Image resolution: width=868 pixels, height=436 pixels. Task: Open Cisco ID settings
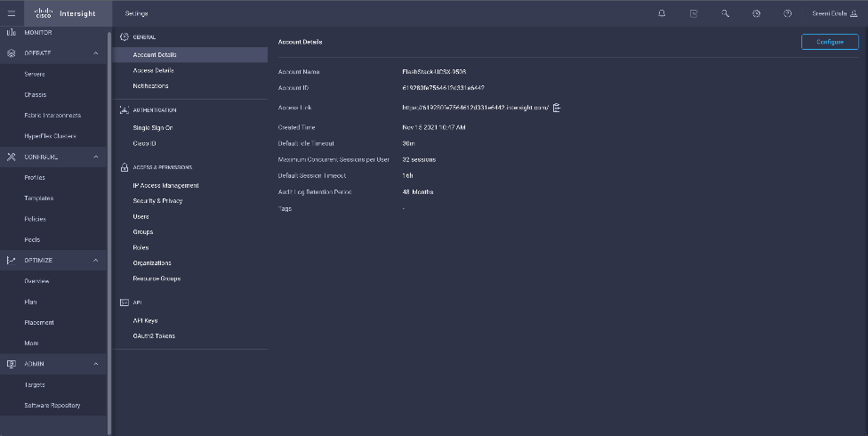[x=144, y=143]
